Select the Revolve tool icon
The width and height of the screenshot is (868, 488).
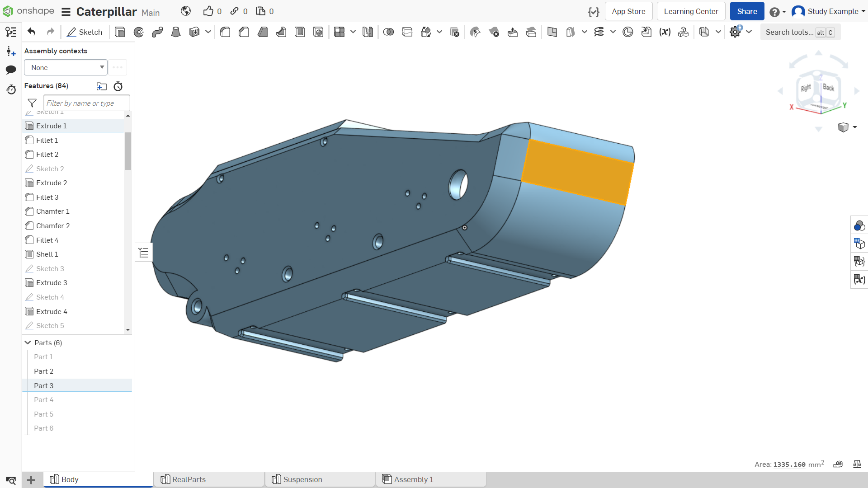click(x=139, y=32)
